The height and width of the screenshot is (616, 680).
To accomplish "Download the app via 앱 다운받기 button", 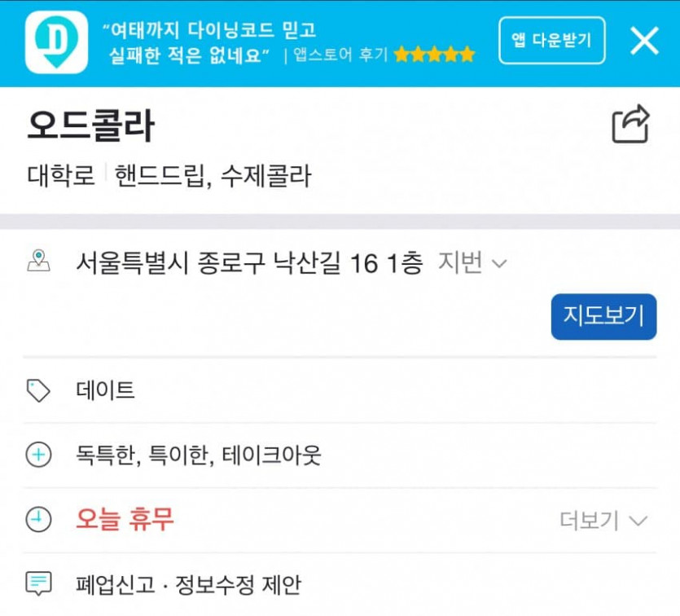I will [552, 41].
